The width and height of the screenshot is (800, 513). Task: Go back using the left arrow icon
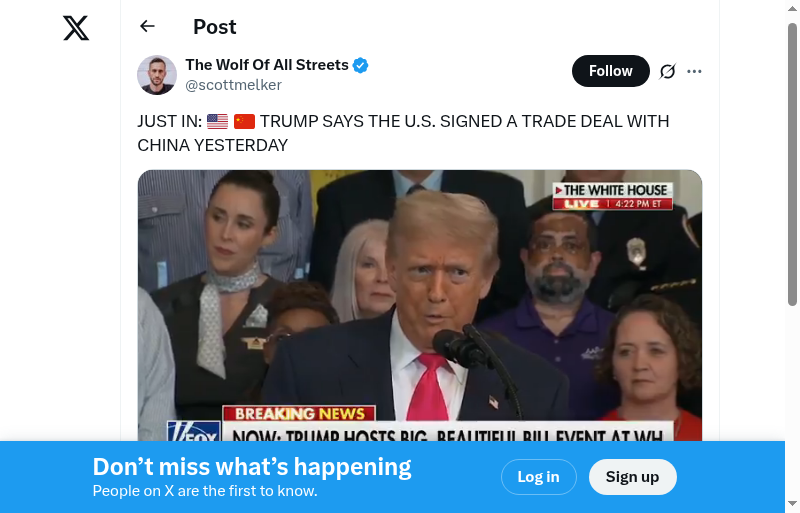tap(147, 26)
